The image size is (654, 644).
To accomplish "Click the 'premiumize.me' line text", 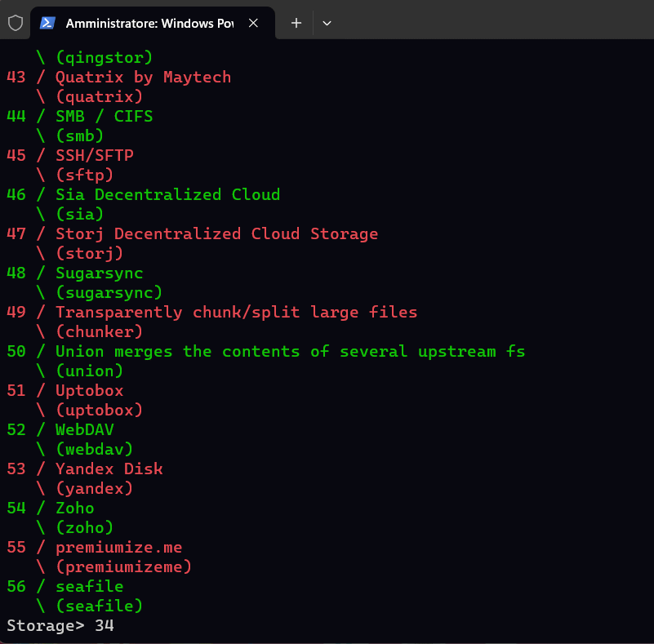I will click(x=118, y=548).
